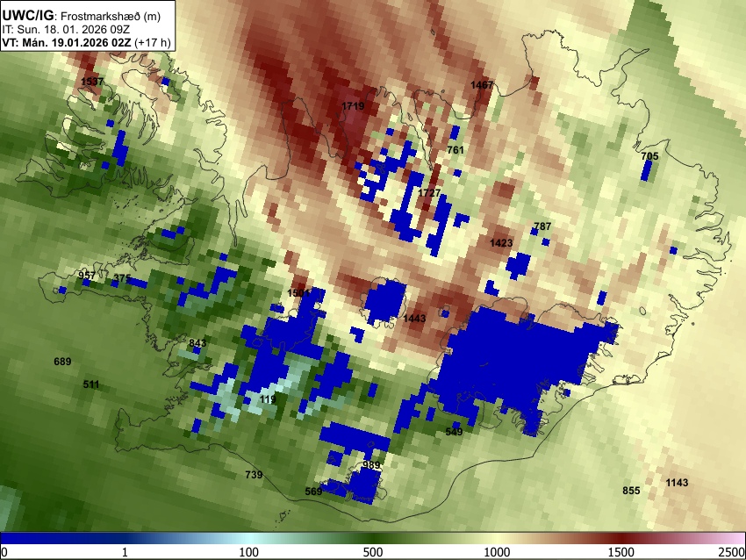The height and width of the screenshot is (560, 746).
Task: Click the 957 value label on map
Action: [x=87, y=276]
